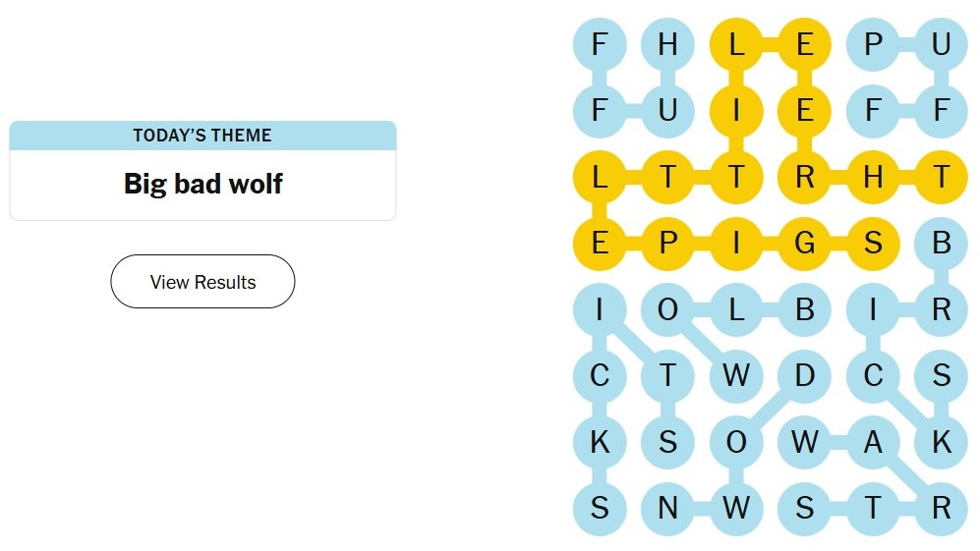
Task: Pick the blue letter P tile
Action: tap(873, 44)
